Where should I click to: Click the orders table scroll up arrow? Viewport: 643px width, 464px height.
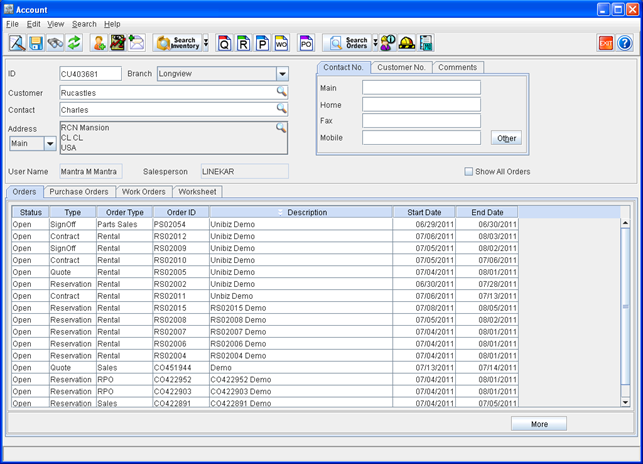pos(625,223)
